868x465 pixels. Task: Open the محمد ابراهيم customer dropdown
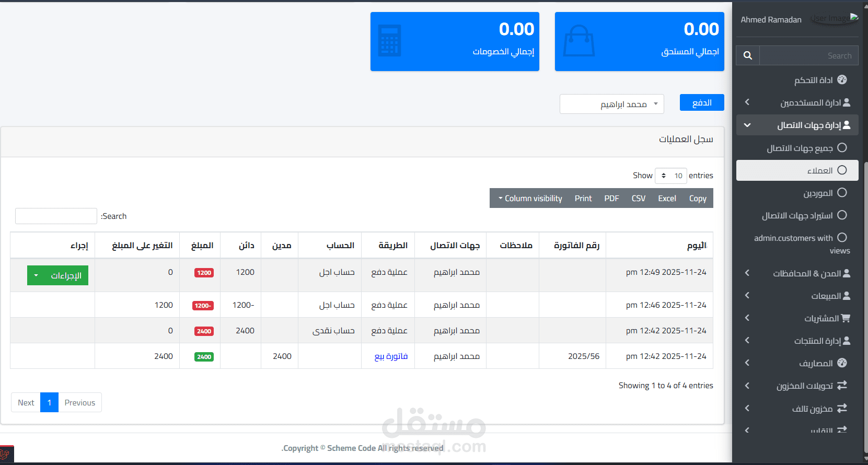pyautogui.click(x=612, y=104)
